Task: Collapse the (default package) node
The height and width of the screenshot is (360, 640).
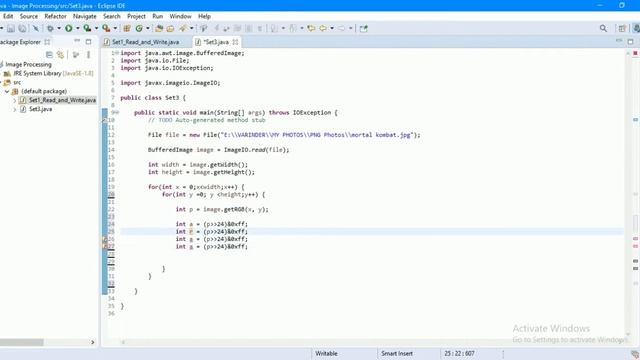Action: pyautogui.click(x=7, y=91)
